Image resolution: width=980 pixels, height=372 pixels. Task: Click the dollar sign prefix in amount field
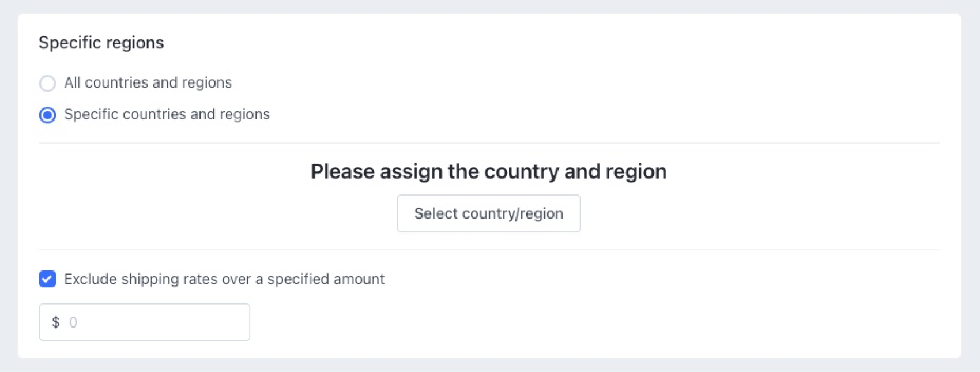coord(56,322)
